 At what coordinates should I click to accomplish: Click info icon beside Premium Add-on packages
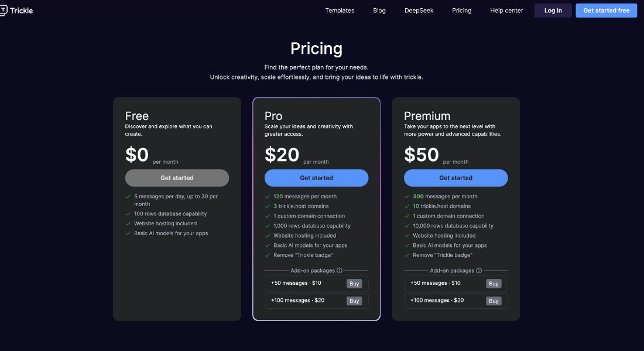pyautogui.click(x=478, y=270)
